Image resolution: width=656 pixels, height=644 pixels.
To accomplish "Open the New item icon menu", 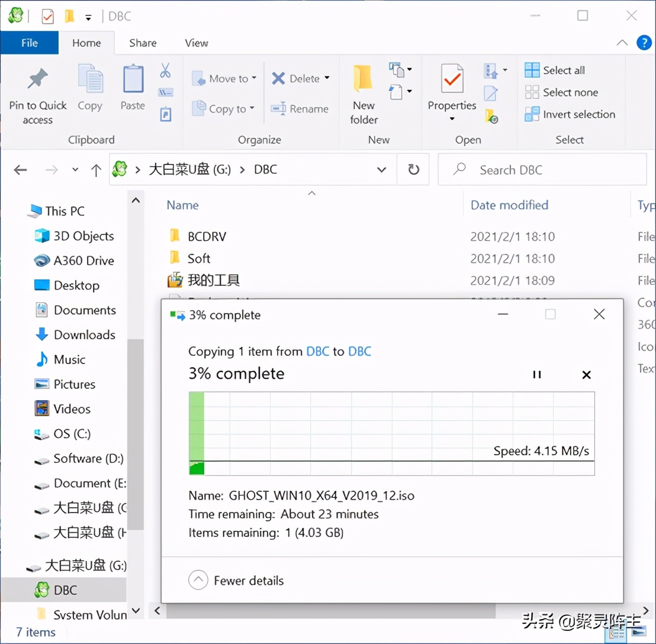I will click(x=400, y=69).
